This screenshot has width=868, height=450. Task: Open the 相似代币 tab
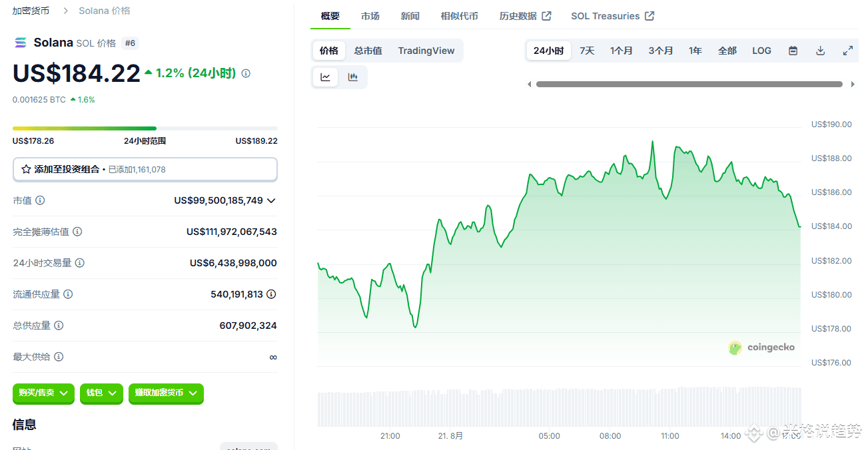pos(460,16)
